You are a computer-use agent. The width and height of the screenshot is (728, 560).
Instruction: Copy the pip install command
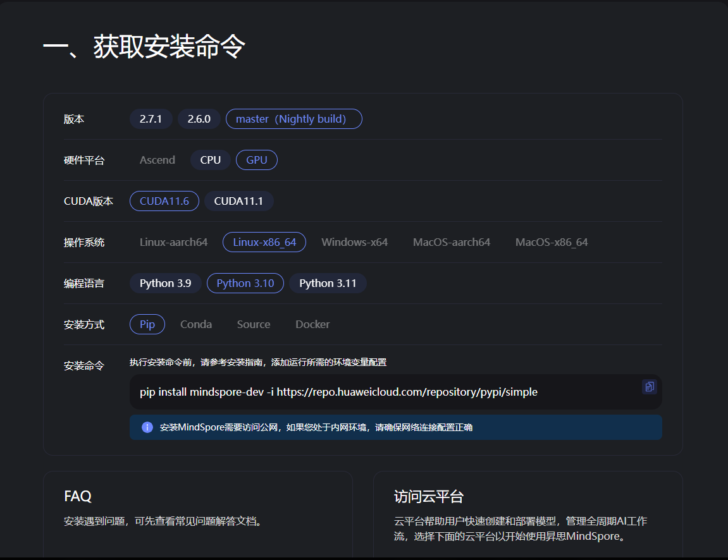click(649, 386)
